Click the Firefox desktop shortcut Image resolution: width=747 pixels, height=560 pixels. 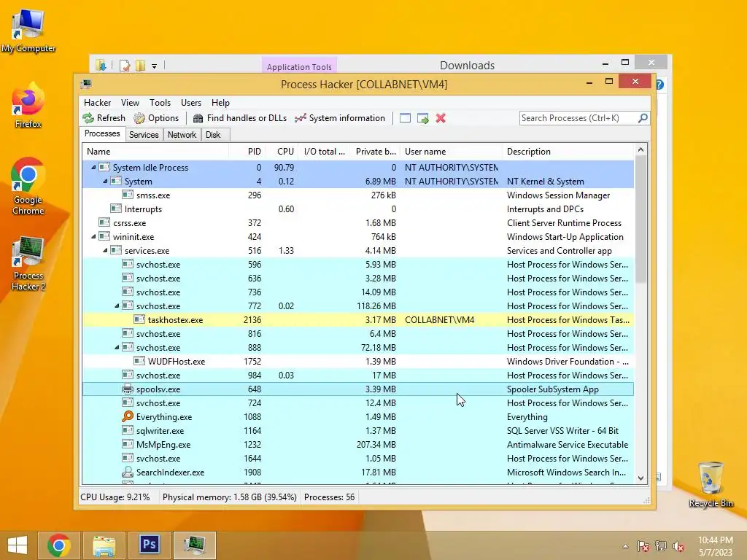click(28, 106)
